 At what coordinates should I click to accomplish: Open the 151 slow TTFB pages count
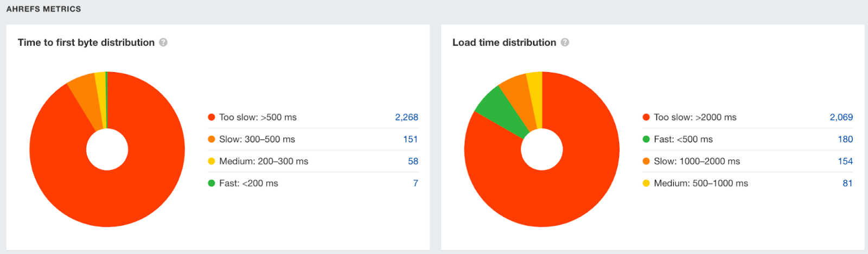pyautogui.click(x=410, y=139)
